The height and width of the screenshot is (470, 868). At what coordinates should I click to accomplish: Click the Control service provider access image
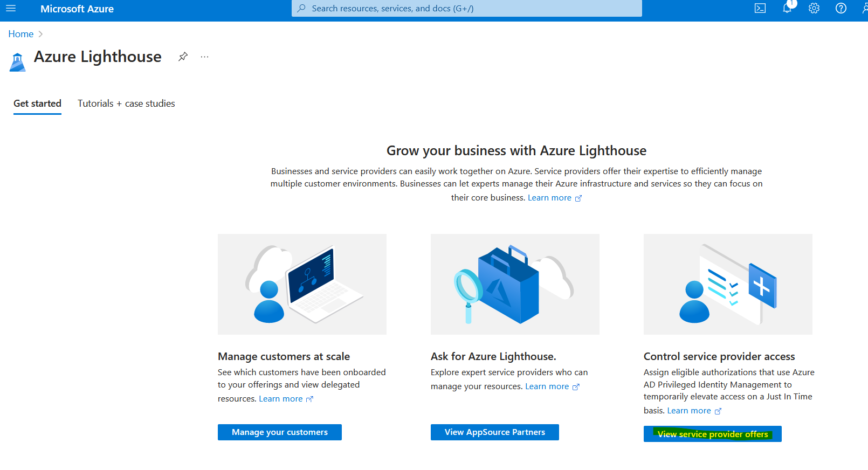(727, 284)
